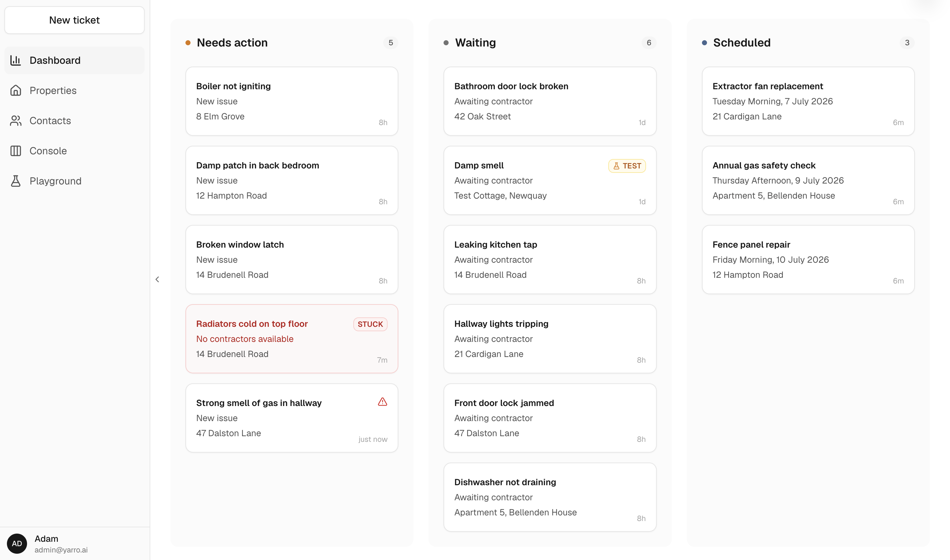
Task: Click the Contacts people icon
Action: [x=15, y=121]
